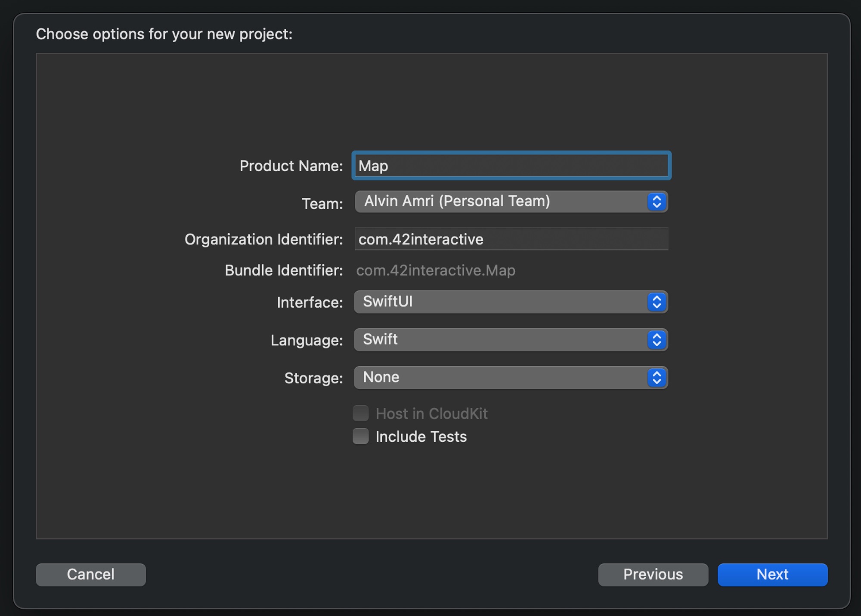861x616 pixels.
Task: Click the Interface popup blue chevron icon
Action: (657, 302)
